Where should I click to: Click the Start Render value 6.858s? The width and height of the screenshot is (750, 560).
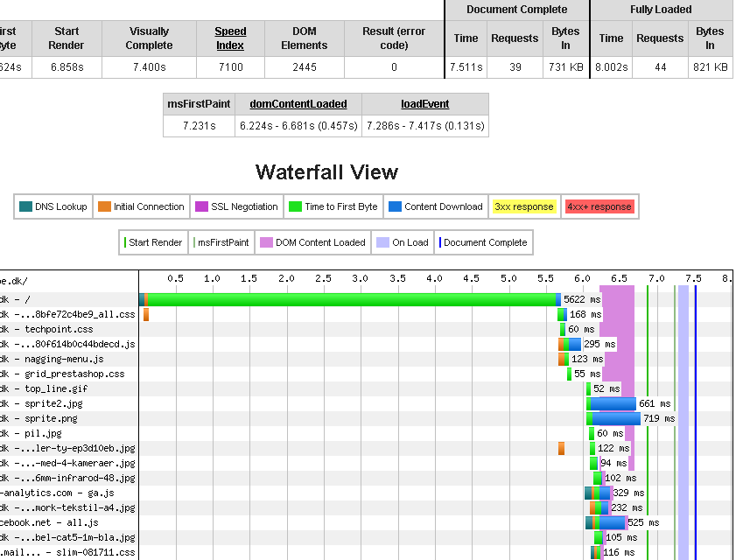pyautogui.click(x=67, y=67)
